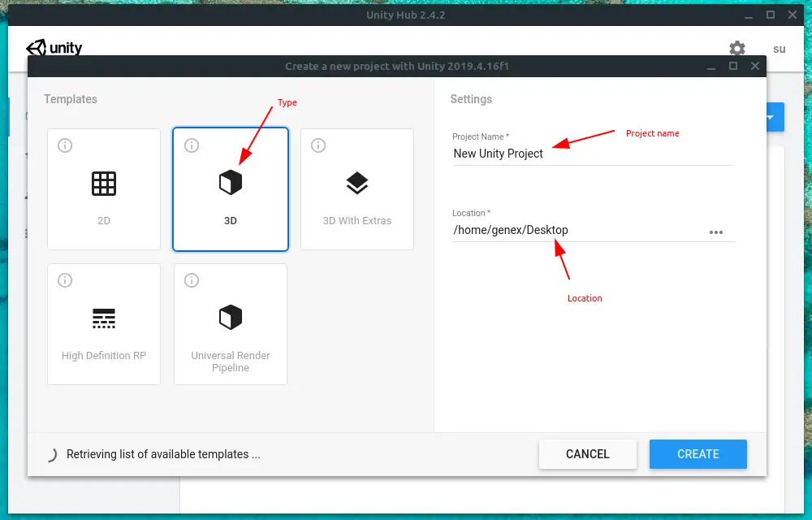812x520 pixels.
Task: Browse location with three-dots button
Action: (x=716, y=232)
